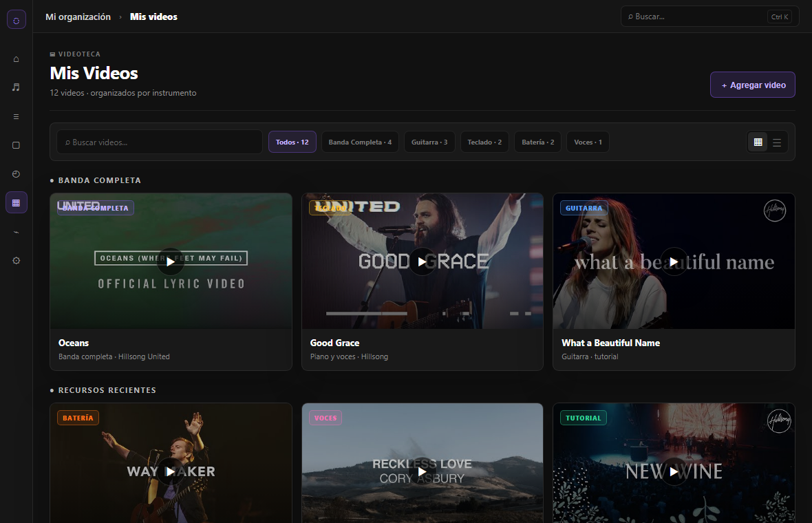Click the Mis Videos page heading

point(94,73)
